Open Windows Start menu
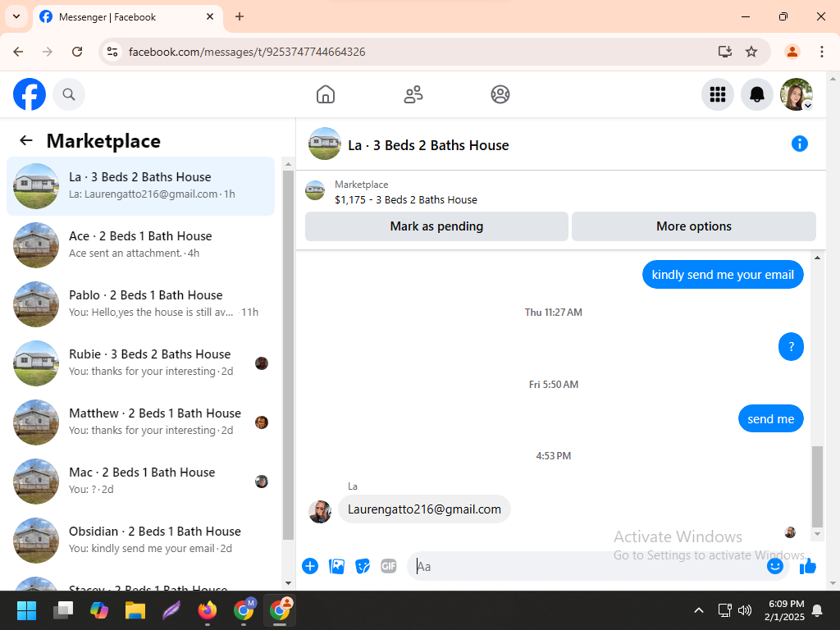840x630 pixels. coord(26,609)
